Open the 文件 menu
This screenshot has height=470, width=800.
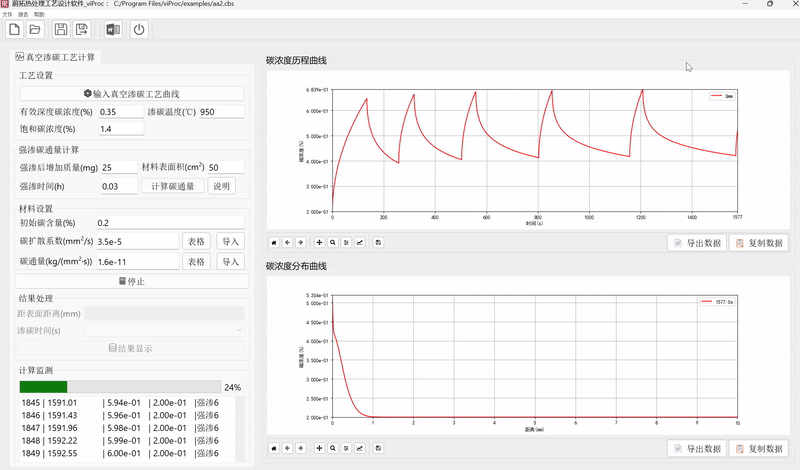[x=8, y=15]
